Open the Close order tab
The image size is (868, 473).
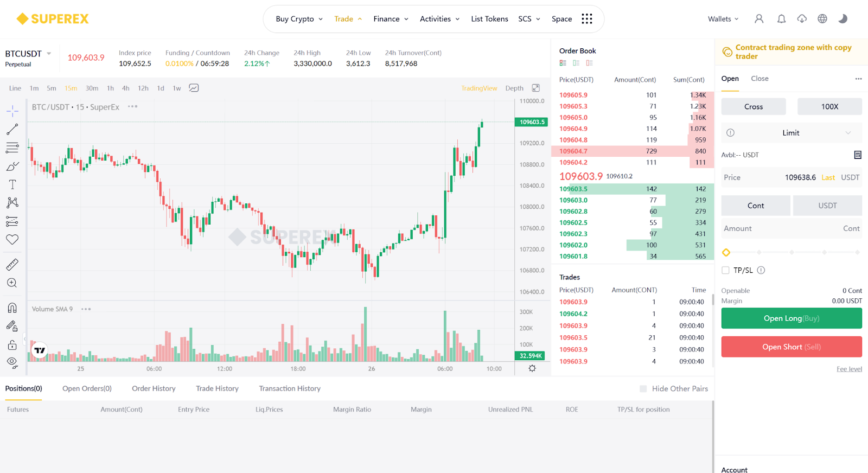pyautogui.click(x=759, y=79)
